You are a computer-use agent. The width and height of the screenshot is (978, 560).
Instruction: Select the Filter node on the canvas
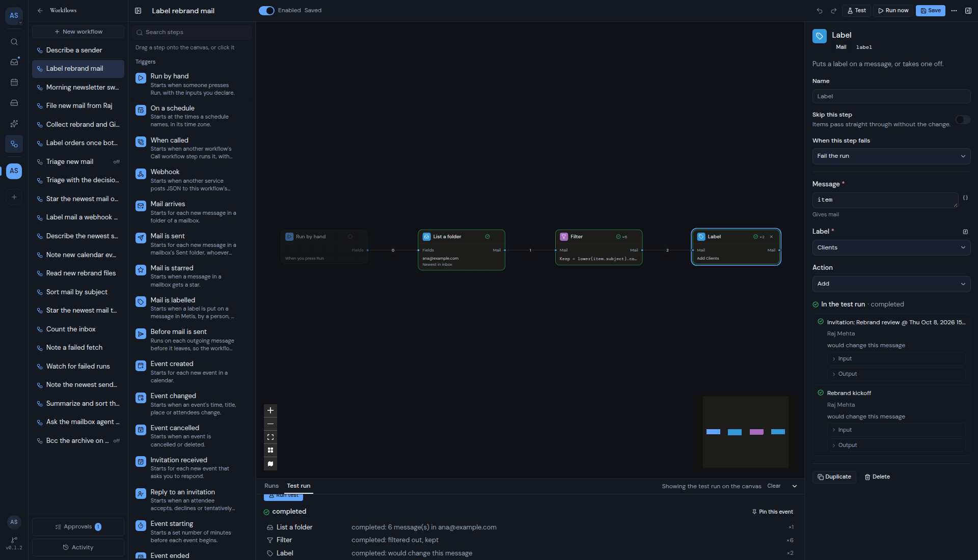pos(599,247)
